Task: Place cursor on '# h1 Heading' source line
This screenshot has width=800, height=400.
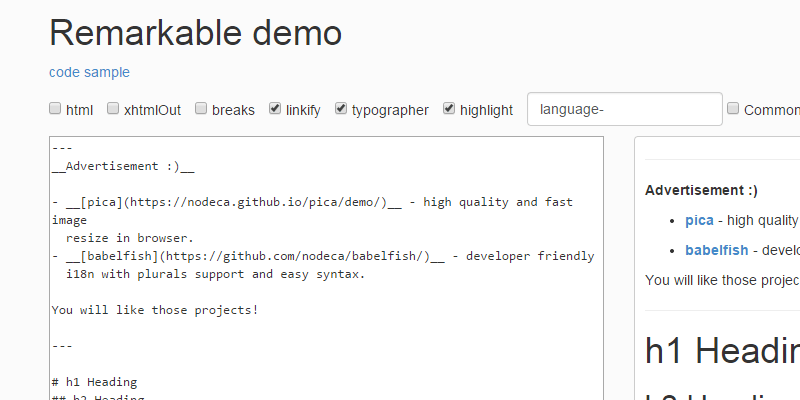Action: (94, 382)
